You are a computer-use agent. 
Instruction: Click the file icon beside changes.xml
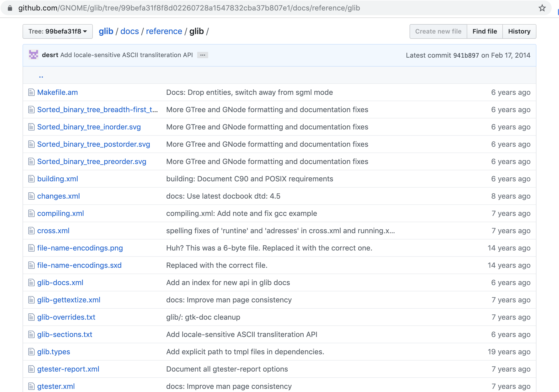click(x=31, y=196)
